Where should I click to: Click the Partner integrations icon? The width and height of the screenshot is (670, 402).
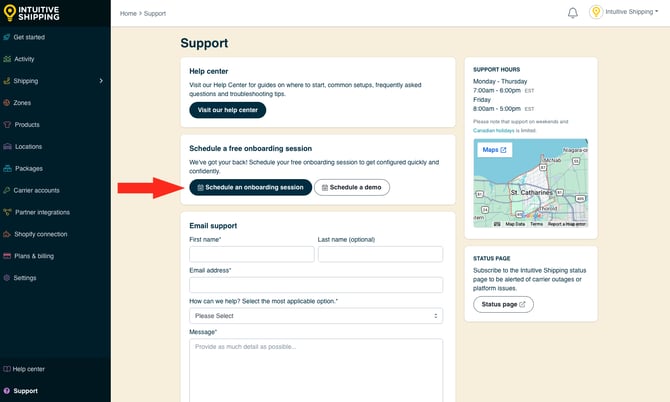pyautogui.click(x=7, y=212)
